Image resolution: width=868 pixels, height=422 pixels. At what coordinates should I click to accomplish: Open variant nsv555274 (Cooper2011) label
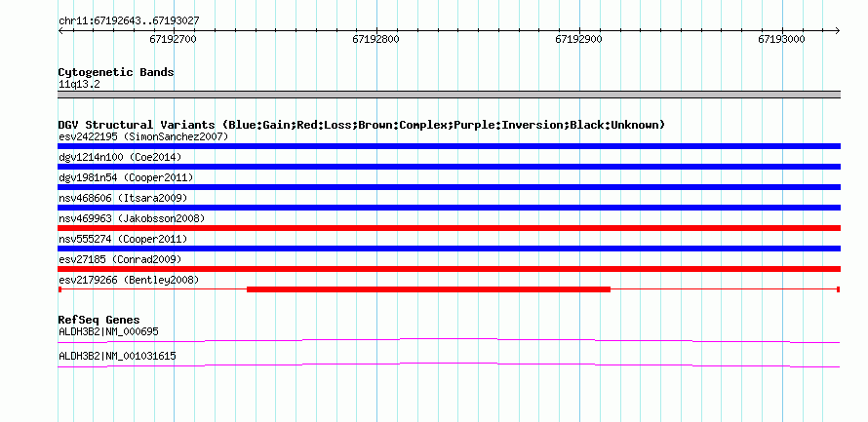[123, 239]
